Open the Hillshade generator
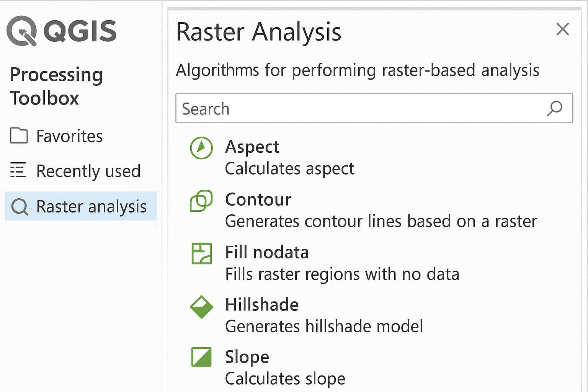Viewport: 588px width, 392px height. point(262,305)
